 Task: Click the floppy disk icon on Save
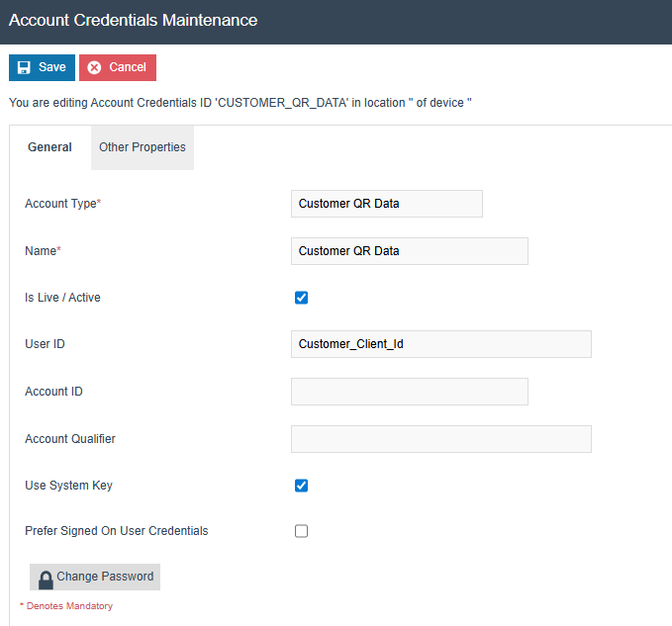click(24, 68)
